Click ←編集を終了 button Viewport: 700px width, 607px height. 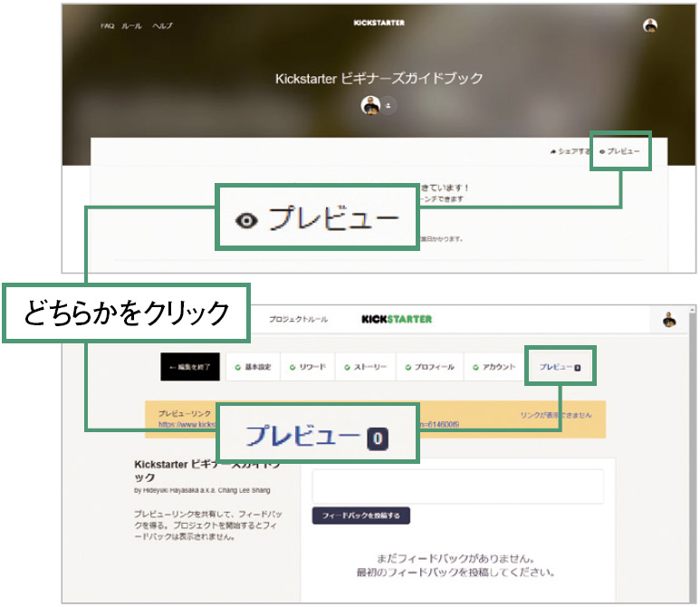pyautogui.click(x=190, y=367)
